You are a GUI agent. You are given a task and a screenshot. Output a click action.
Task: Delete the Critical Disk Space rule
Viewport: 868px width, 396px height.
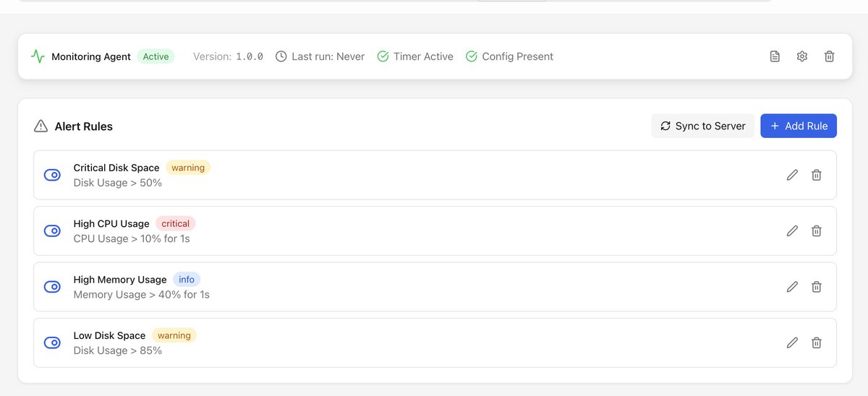(x=817, y=175)
